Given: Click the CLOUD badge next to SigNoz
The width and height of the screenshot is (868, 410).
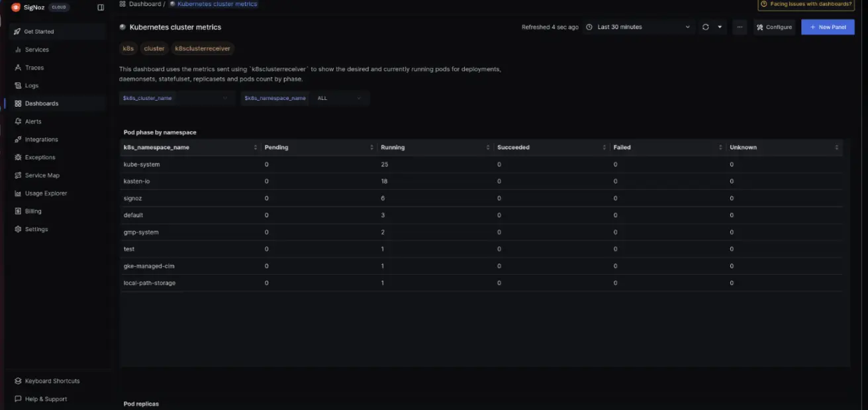Looking at the screenshot, I should click(x=59, y=7).
